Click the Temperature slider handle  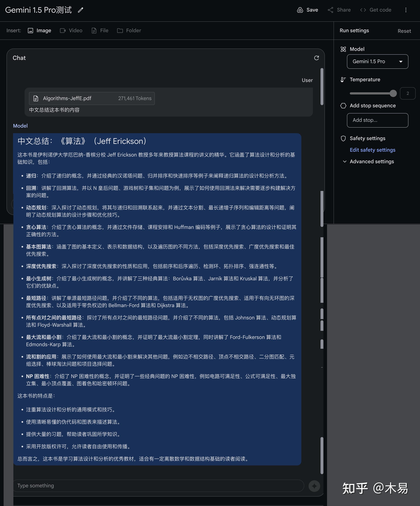pos(393,93)
